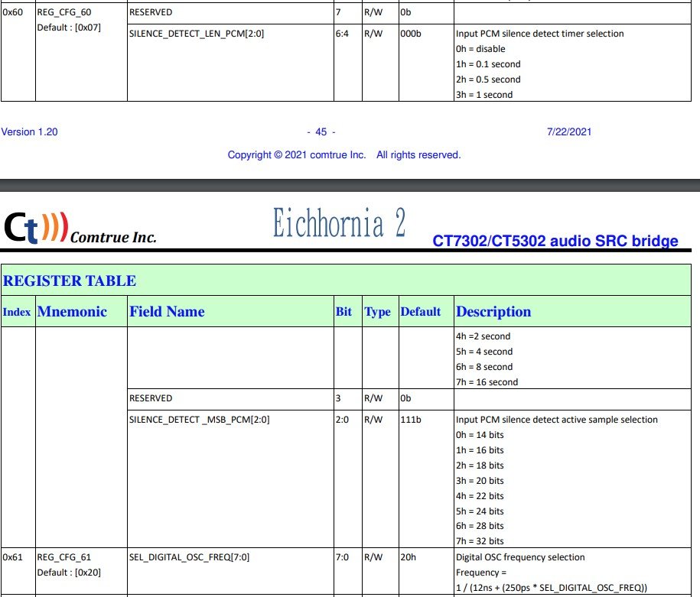Click 'Input PCM silence detect timer selection'
The image size is (700, 597).
pos(540,34)
